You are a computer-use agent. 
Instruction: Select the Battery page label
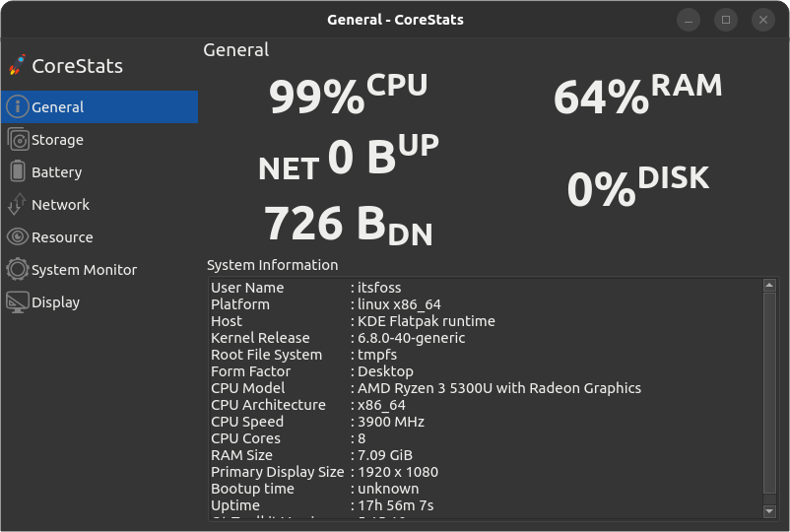tap(56, 172)
